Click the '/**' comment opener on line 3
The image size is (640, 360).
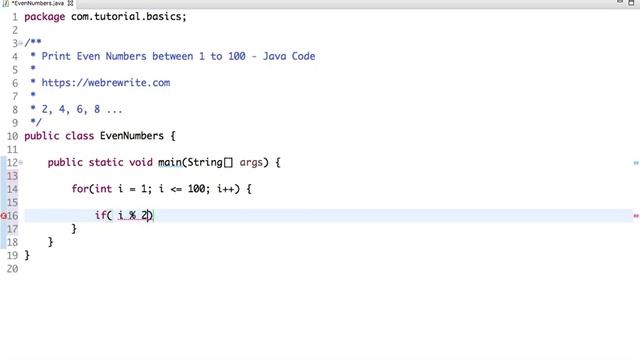33,42
